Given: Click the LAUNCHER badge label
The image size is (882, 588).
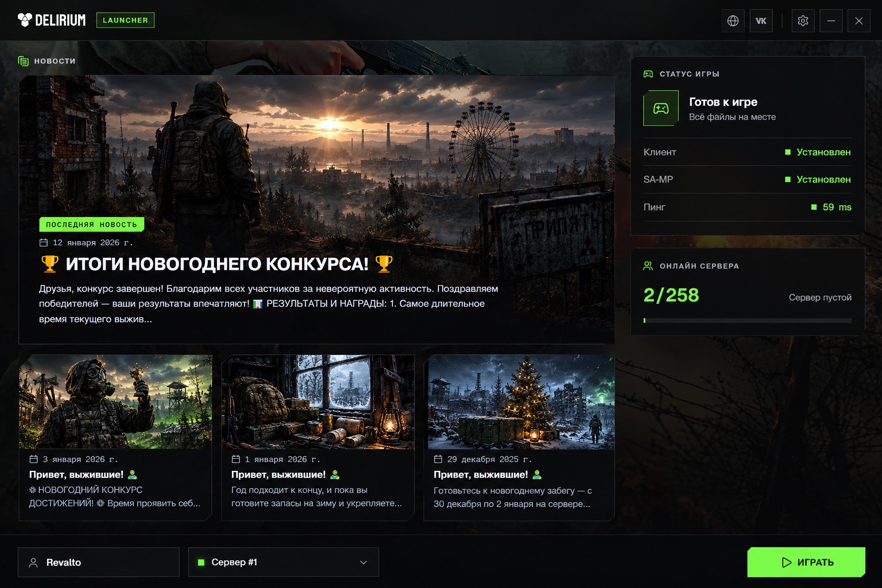Looking at the screenshot, I should point(125,20).
